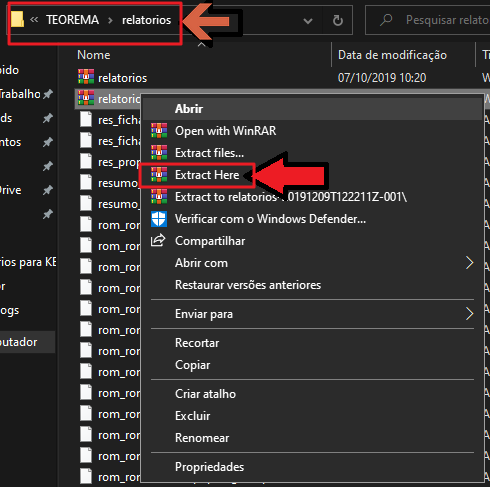Choose Open with WinRAR
Image resolution: width=490 pixels, height=487 pixels.
tap(312, 131)
